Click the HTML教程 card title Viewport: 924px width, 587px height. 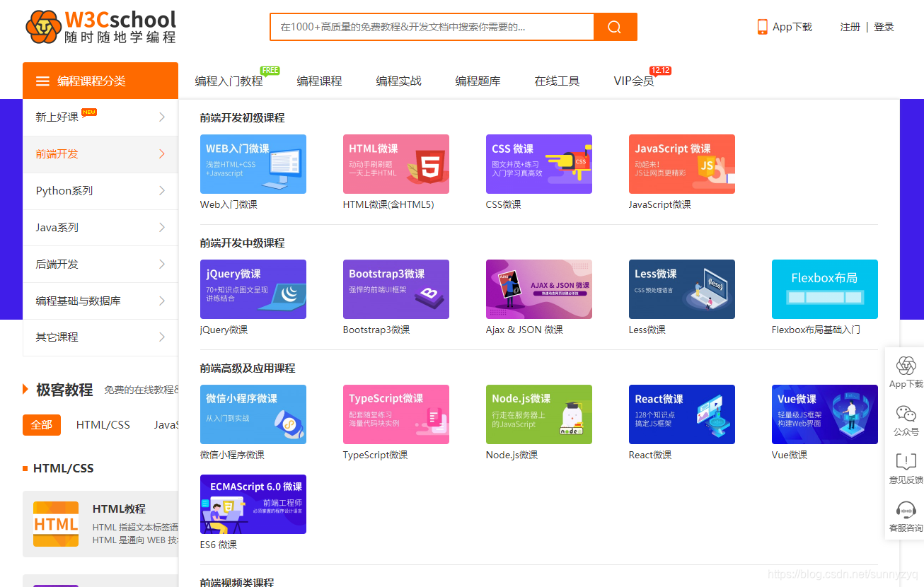(119, 508)
